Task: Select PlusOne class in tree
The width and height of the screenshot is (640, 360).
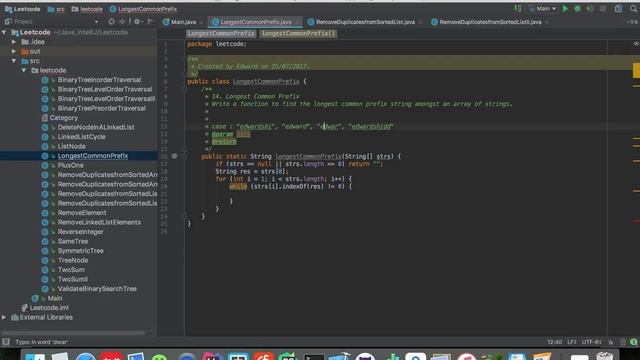Action: (71, 165)
